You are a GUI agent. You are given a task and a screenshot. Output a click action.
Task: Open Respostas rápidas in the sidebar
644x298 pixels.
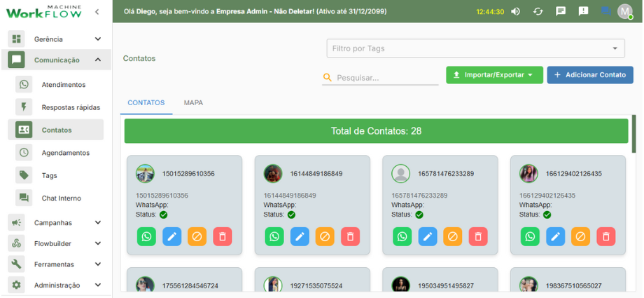70,107
